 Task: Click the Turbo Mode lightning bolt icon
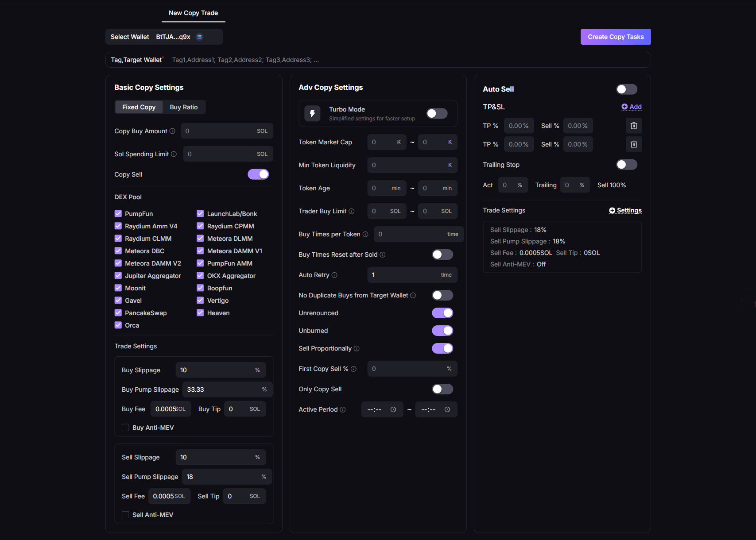[312, 113]
